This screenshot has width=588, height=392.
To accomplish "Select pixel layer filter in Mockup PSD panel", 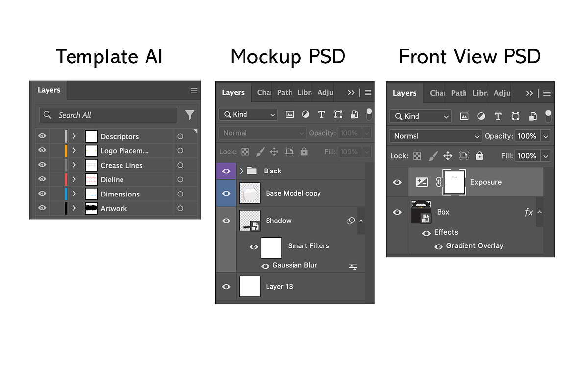I will click(x=290, y=114).
